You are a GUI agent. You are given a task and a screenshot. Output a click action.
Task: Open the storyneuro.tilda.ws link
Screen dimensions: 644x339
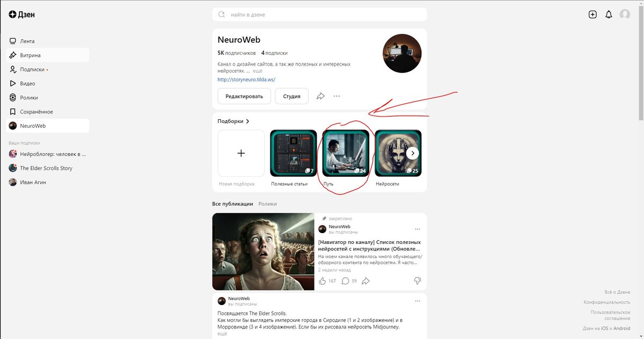click(246, 80)
